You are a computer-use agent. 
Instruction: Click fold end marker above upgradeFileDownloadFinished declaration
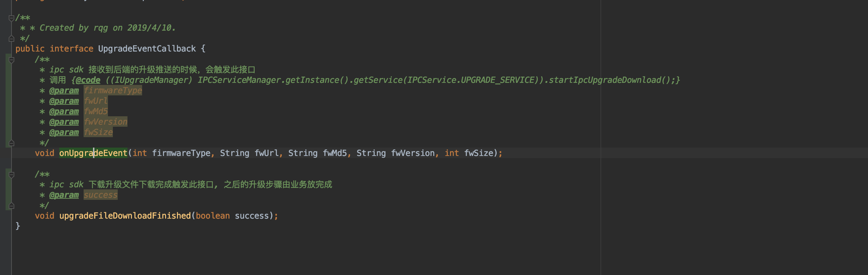coord(11,206)
